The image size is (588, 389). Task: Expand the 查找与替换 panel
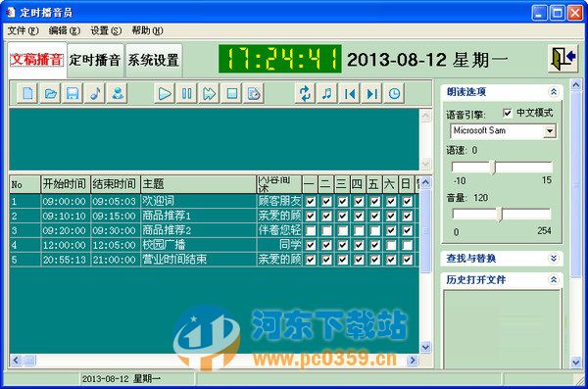554,258
